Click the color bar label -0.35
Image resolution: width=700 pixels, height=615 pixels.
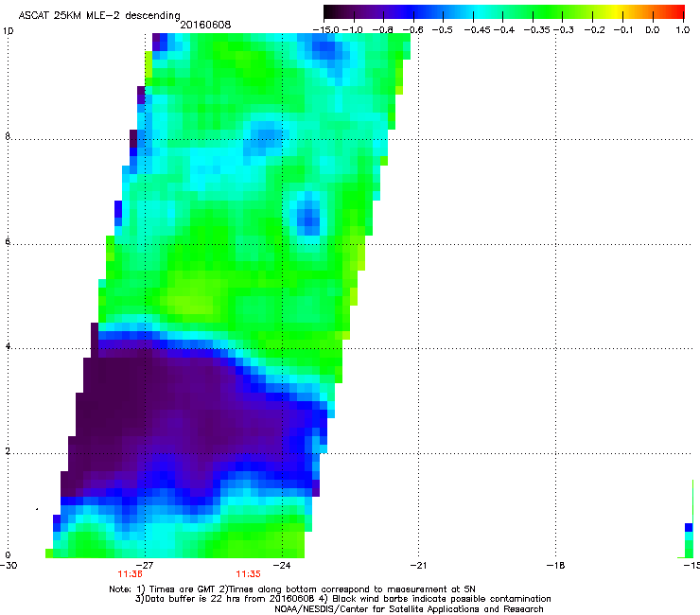537,30
